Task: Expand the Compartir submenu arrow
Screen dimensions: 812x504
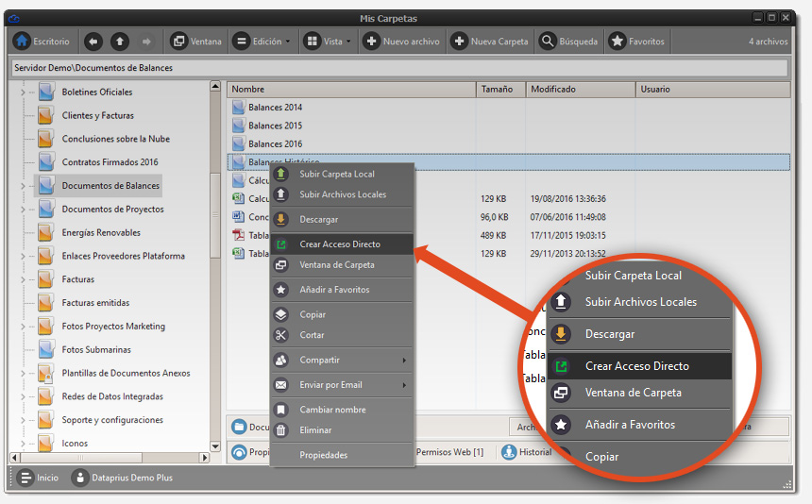Action: coord(404,361)
